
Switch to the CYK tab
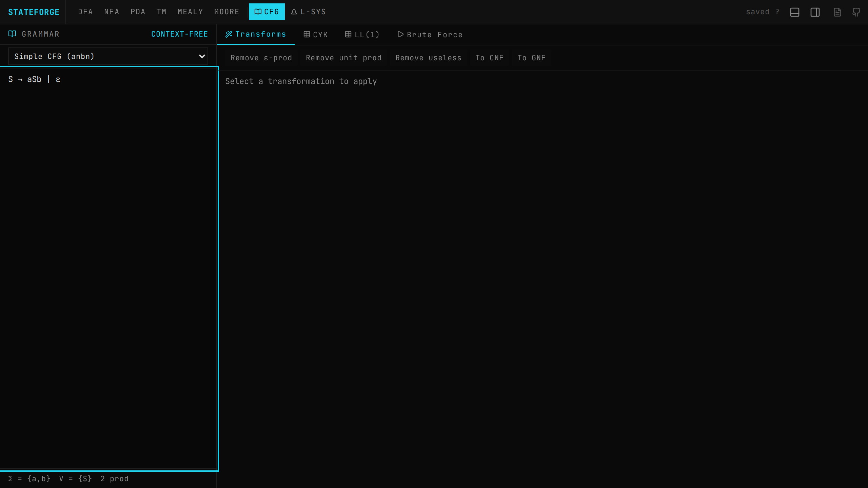click(315, 34)
